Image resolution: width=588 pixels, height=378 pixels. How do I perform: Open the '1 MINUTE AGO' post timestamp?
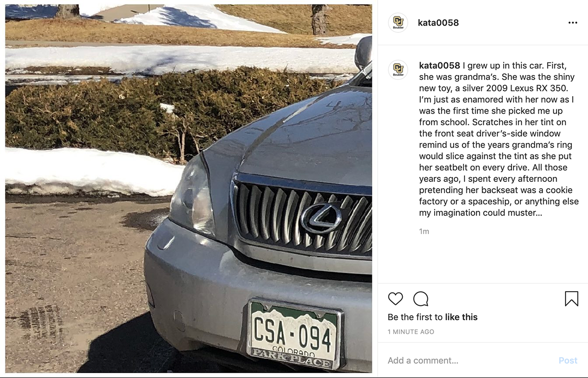(x=411, y=332)
